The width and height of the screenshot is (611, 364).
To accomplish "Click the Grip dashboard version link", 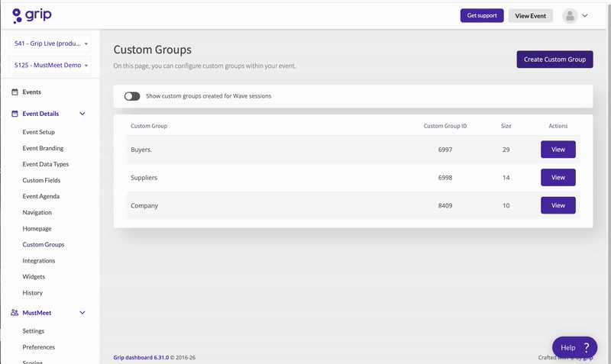I will pyautogui.click(x=141, y=357).
